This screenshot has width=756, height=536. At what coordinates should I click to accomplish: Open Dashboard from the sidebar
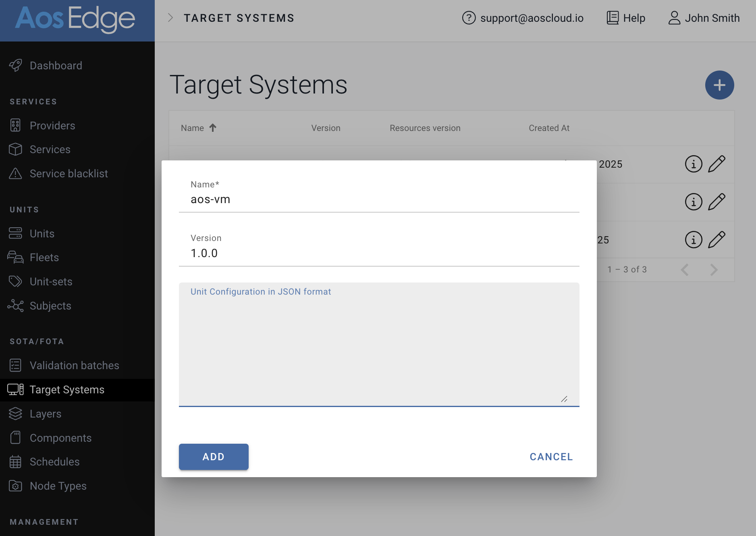(x=56, y=66)
